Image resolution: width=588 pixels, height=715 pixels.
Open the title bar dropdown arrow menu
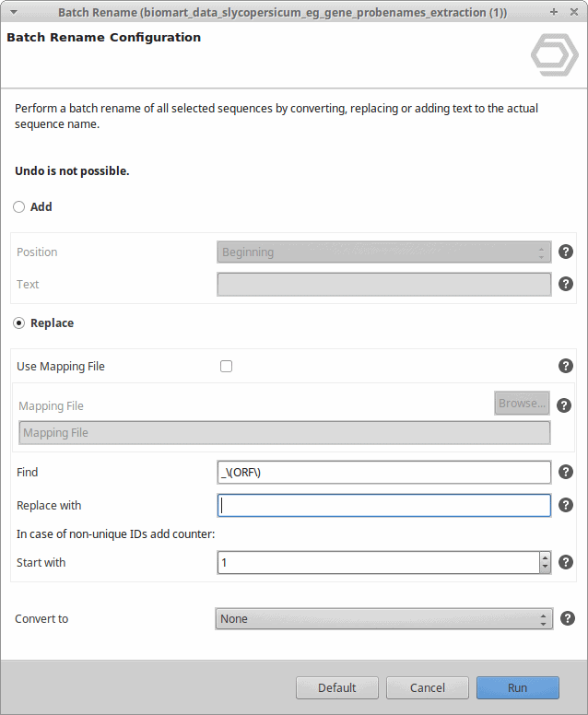pyautogui.click(x=14, y=12)
